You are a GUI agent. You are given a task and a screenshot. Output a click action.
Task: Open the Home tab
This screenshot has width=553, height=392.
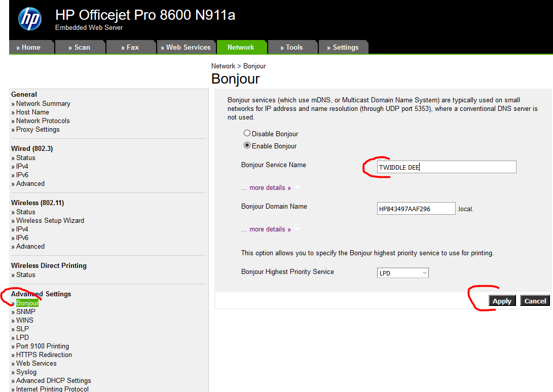point(31,47)
